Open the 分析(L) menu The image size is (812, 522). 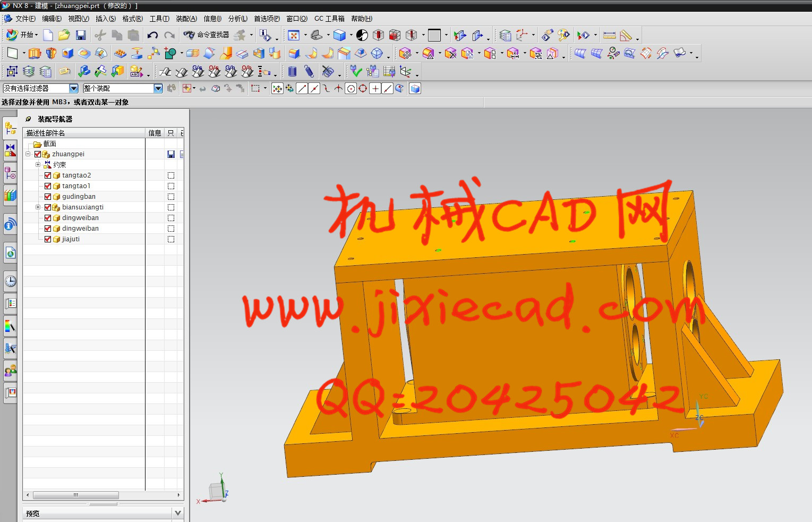238,19
